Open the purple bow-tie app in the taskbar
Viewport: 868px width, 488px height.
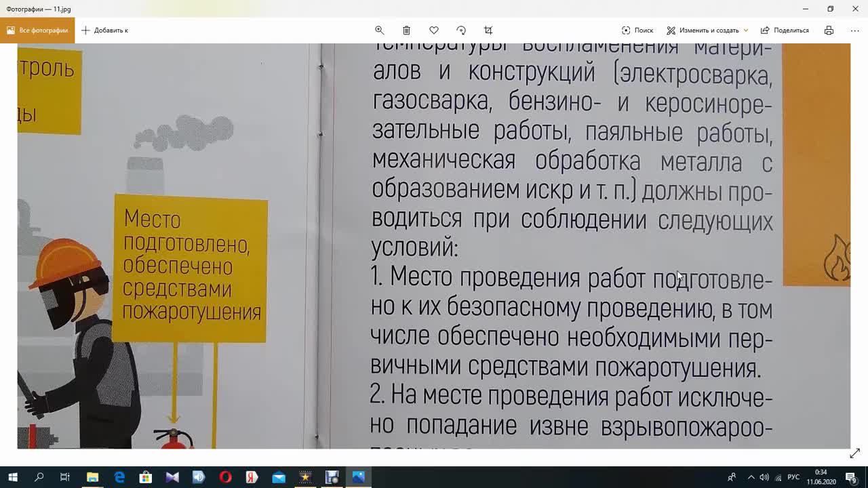coord(172,477)
